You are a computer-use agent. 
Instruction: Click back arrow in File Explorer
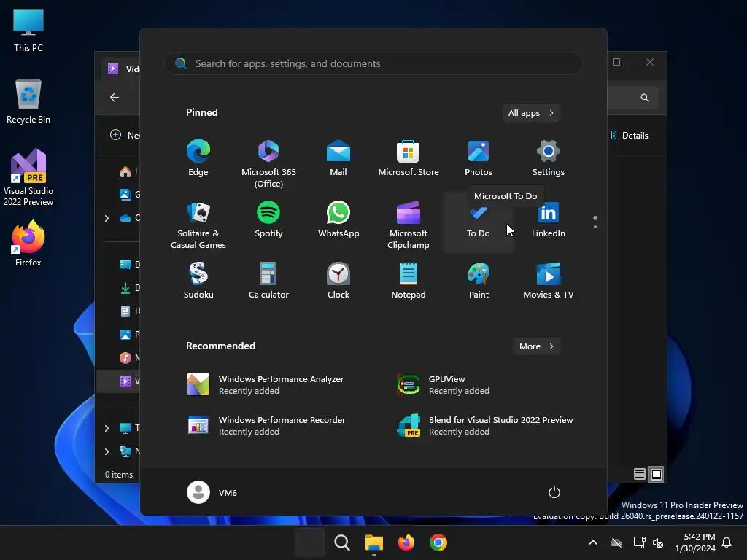click(115, 97)
